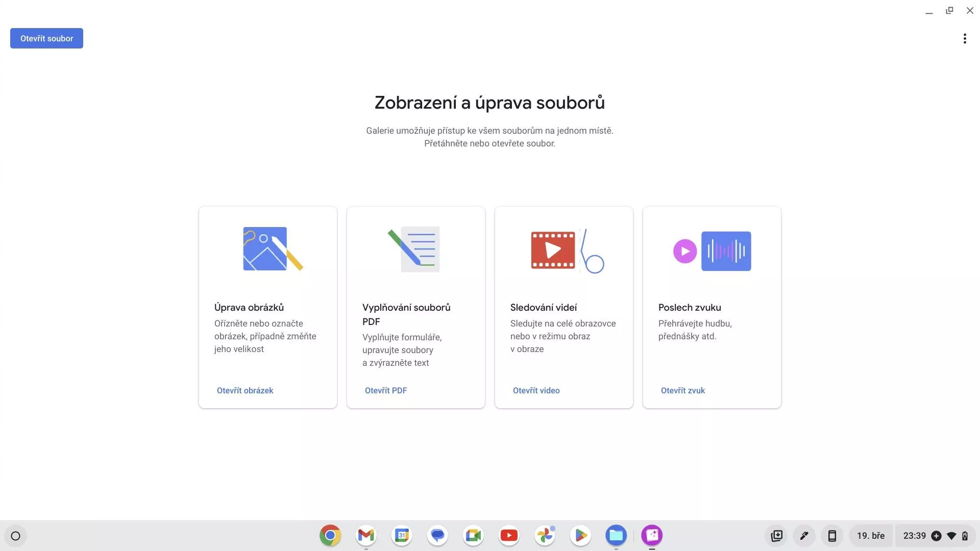980x551 pixels.
Task: Open Google Calendar from the shelf
Action: [402, 535]
